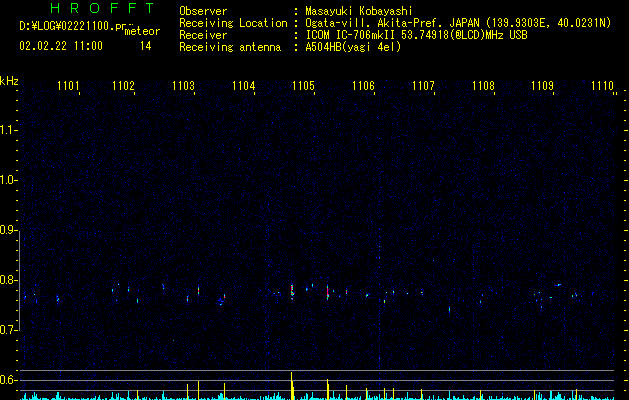
Task: Click the kHz axis unit label
Action: tap(9, 81)
